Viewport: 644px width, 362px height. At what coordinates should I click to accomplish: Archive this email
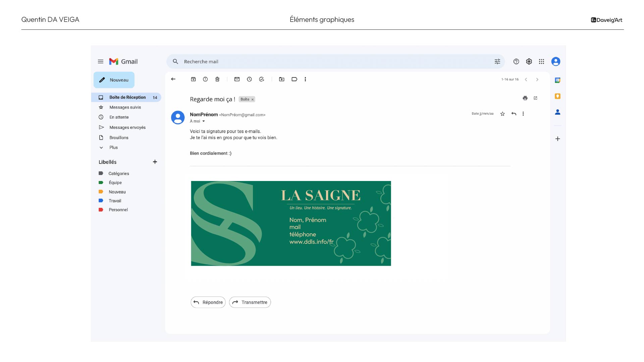coord(193,79)
